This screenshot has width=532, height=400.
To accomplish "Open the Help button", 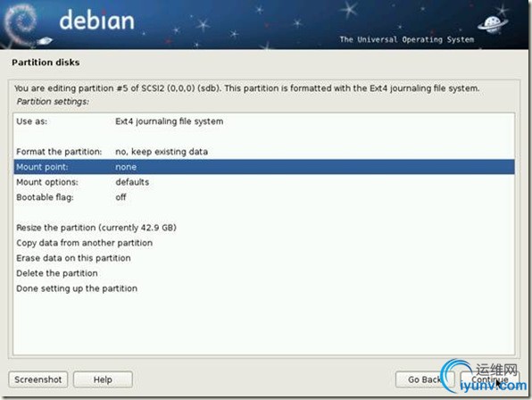I will [x=103, y=379].
